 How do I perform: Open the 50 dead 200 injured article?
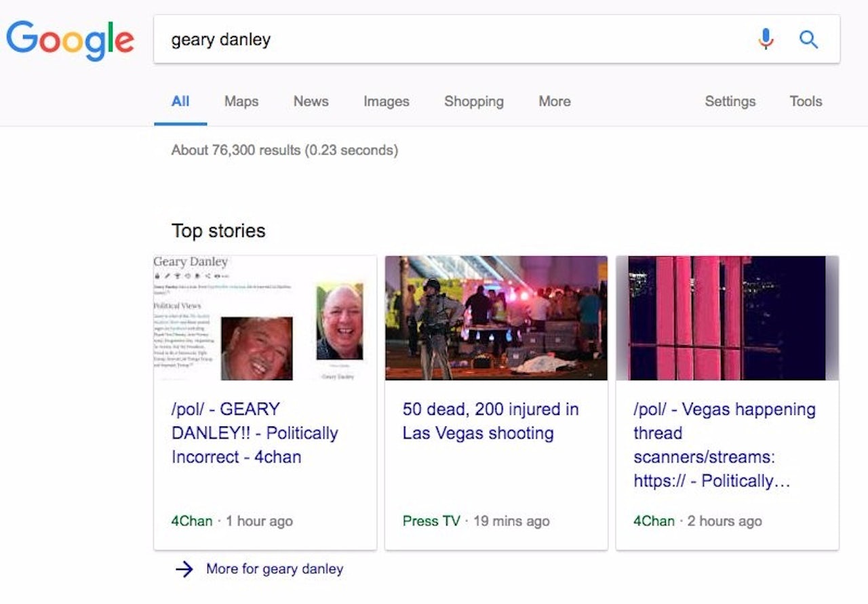coord(489,421)
